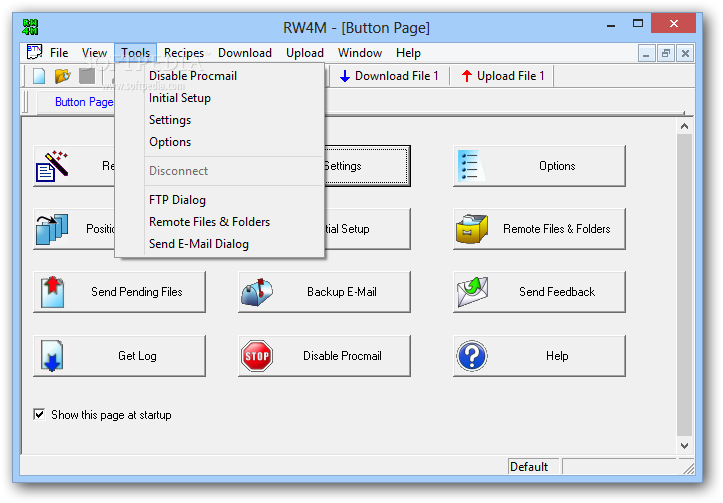Click the focused Settings button

pos(367,166)
